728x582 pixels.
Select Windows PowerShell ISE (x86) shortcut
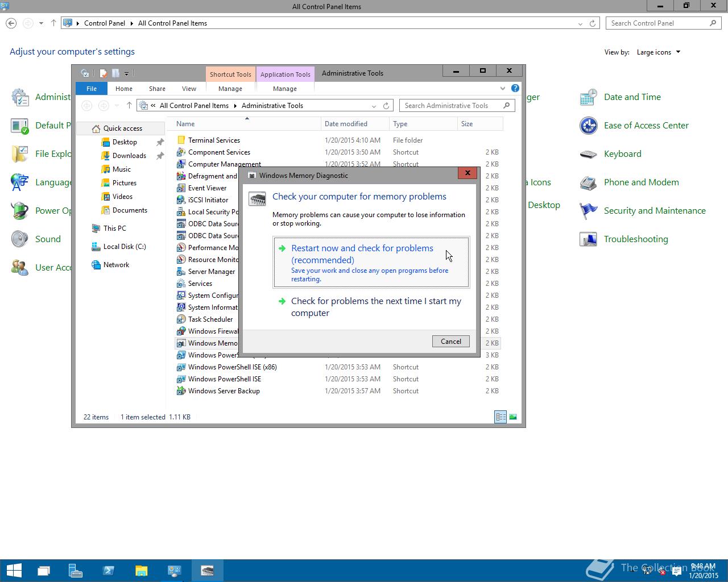[338, 367]
